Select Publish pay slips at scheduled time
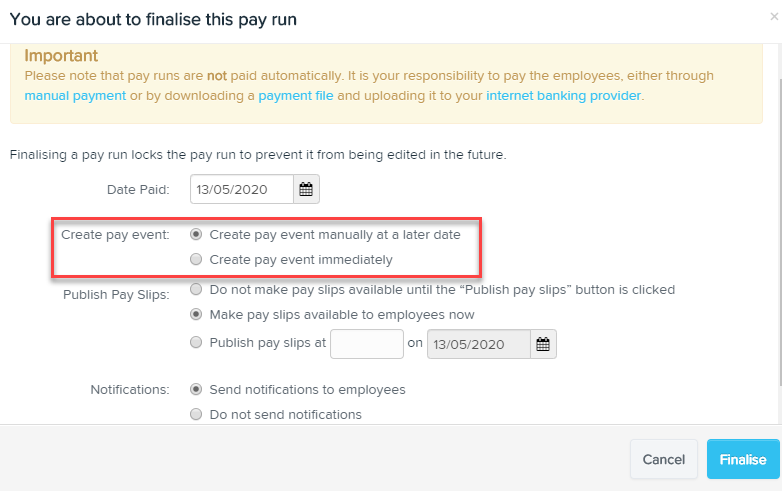The width and height of the screenshot is (782, 491). pos(196,343)
